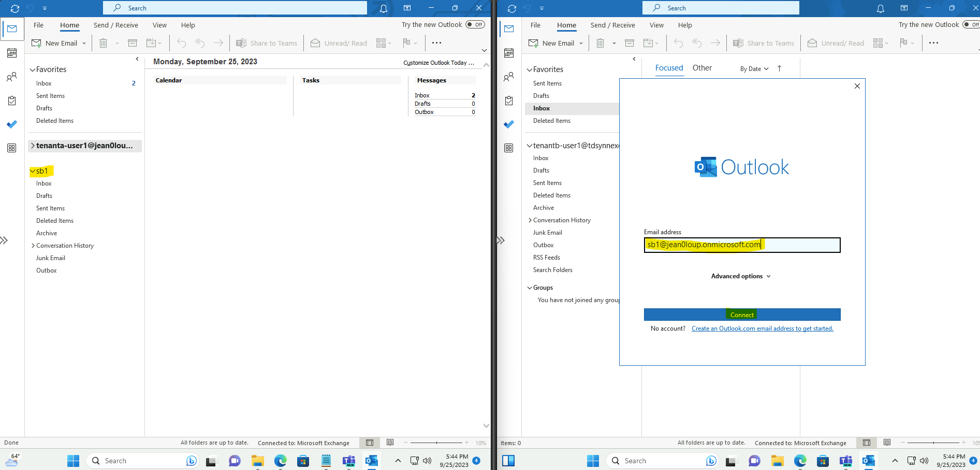The image size is (980, 470).
Task: Click Reply All icon in right Outlook ribbon
Action: click(697, 43)
